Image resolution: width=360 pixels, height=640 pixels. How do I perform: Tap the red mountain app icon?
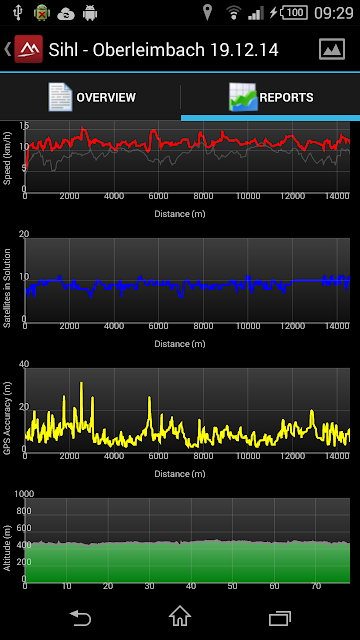[x=29, y=49]
